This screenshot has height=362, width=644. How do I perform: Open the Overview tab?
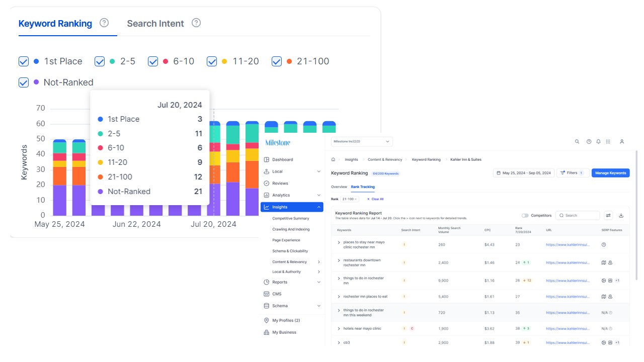[339, 187]
